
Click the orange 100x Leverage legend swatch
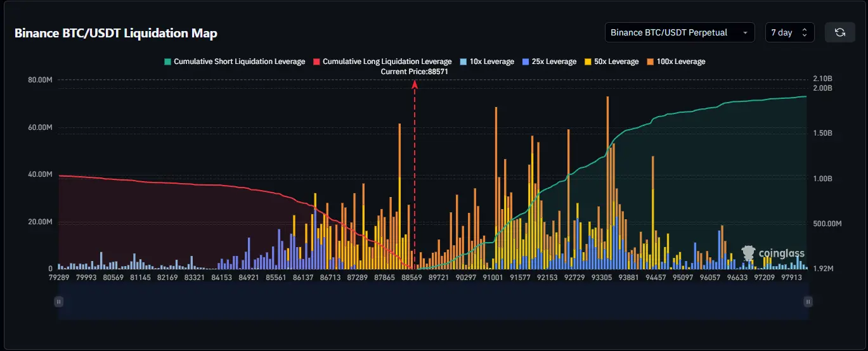pos(650,61)
